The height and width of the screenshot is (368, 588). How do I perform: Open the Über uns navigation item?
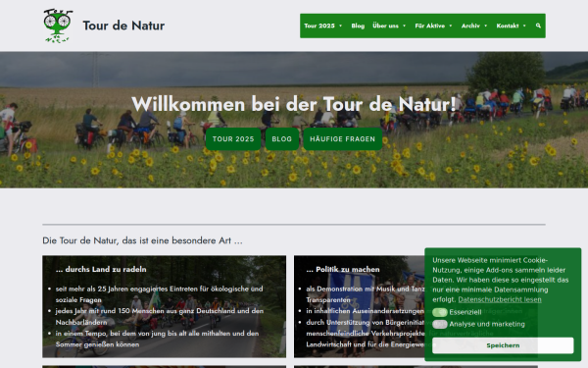tap(385, 26)
